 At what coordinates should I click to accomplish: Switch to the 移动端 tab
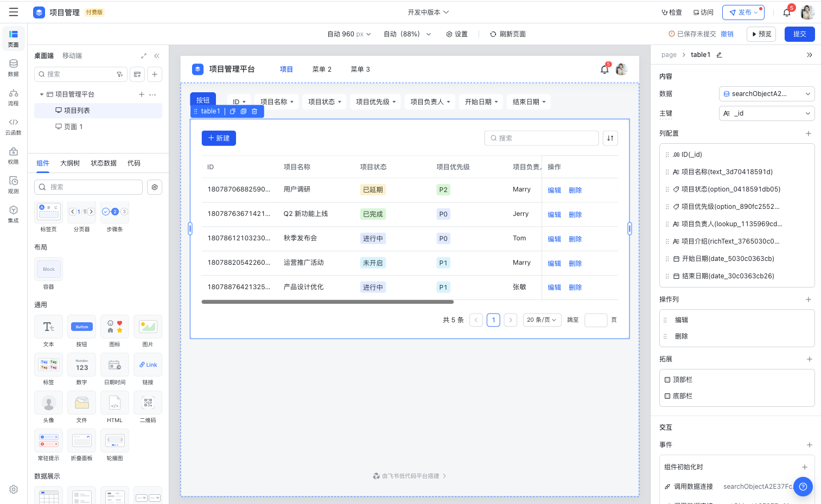(72, 56)
